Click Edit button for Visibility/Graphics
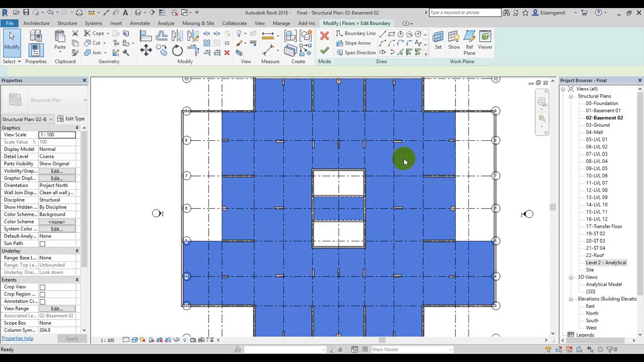 coord(56,171)
